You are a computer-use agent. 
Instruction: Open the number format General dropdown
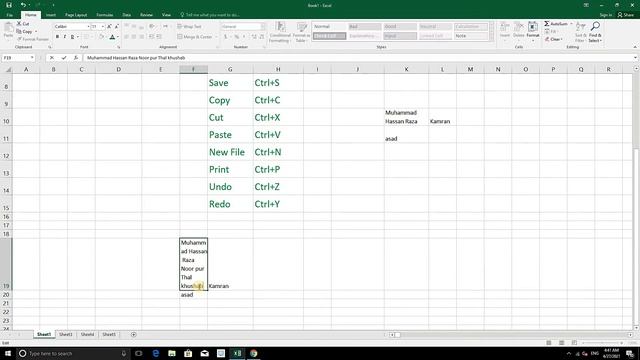click(x=262, y=27)
